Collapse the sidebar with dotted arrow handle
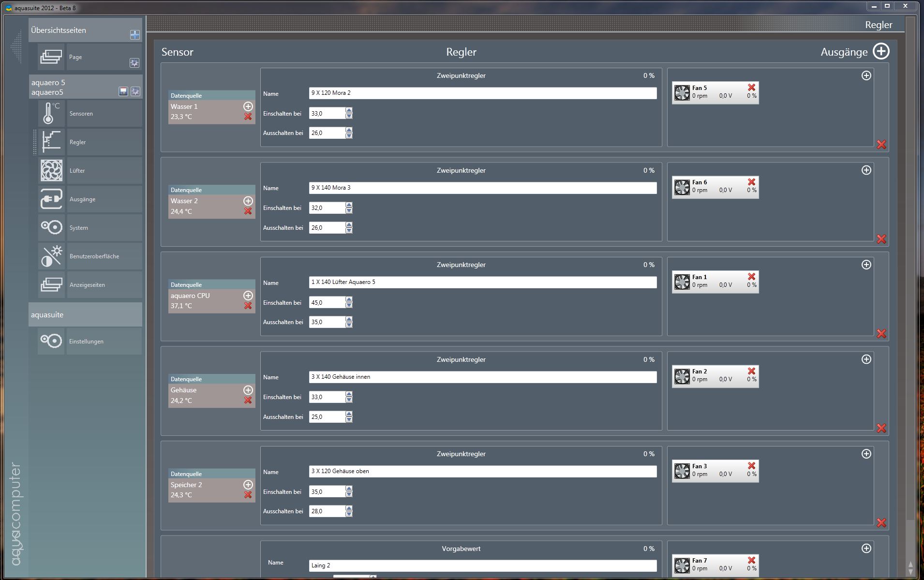The image size is (924, 580). pyautogui.click(x=17, y=47)
